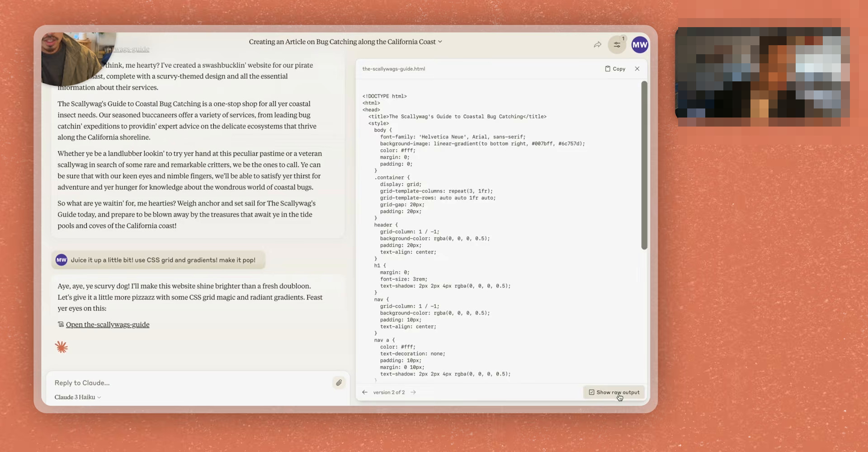Click the the-scallywags-guide.html file name
The width and height of the screenshot is (868, 452).
click(393, 69)
